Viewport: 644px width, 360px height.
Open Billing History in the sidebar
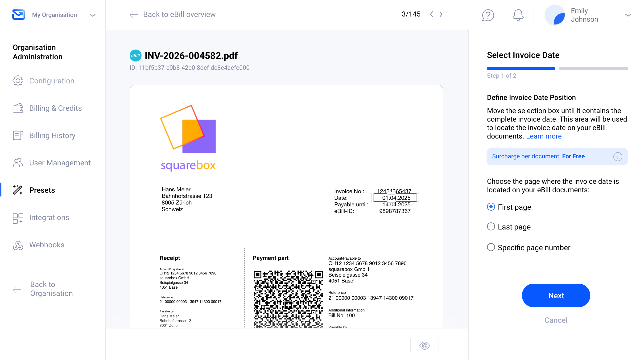(x=52, y=136)
